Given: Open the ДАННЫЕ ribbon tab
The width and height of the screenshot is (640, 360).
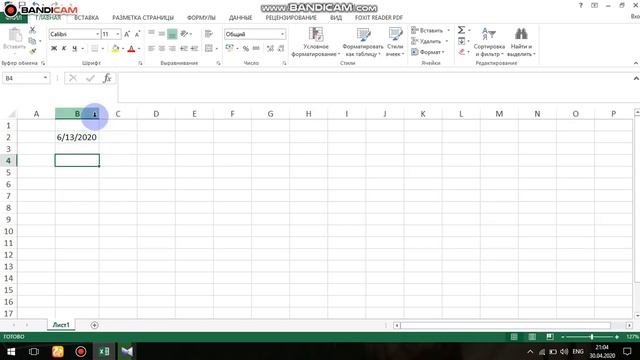Looking at the screenshot, I should coord(240,18).
